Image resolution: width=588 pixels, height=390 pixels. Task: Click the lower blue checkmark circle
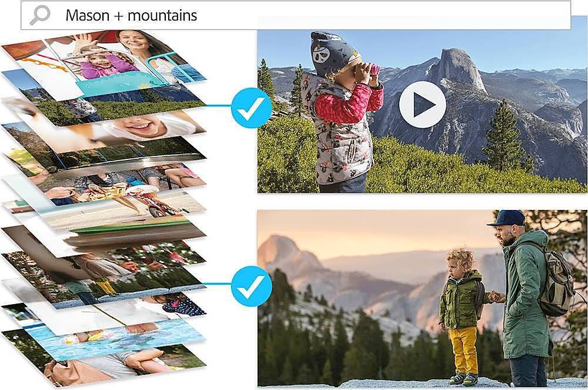(x=251, y=286)
